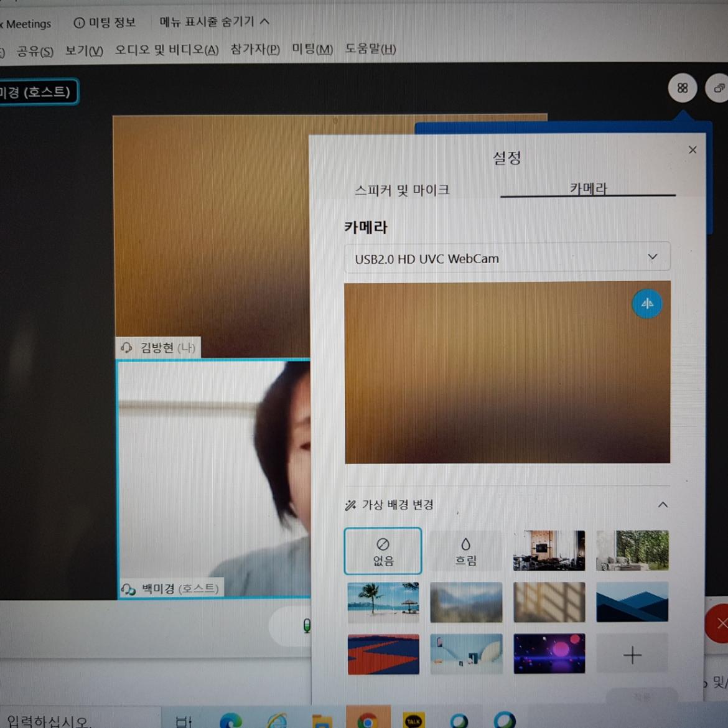Click the 미팅 정보 button

(x=105, y=23)
